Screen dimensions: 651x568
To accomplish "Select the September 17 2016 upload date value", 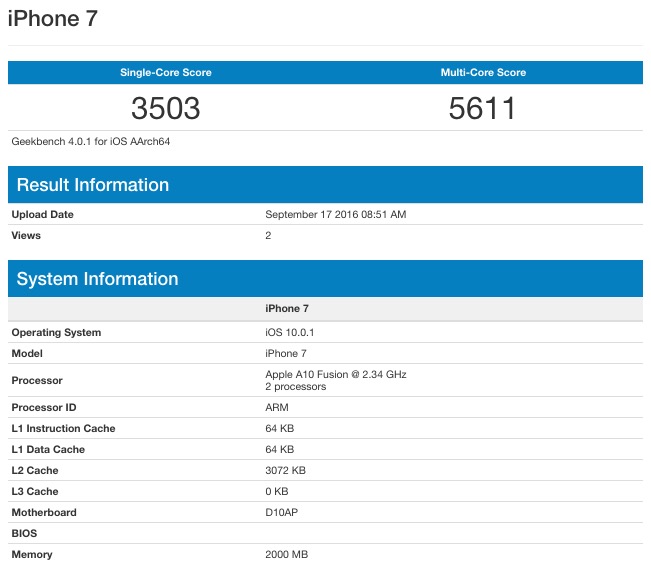I will (x=335, y=214).
